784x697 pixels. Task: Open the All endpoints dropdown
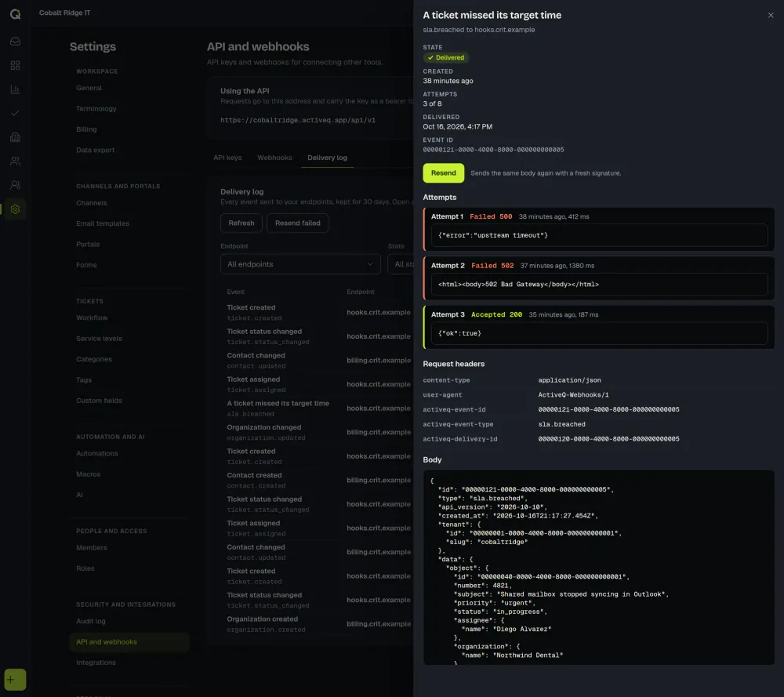click(x=300, y=264)
